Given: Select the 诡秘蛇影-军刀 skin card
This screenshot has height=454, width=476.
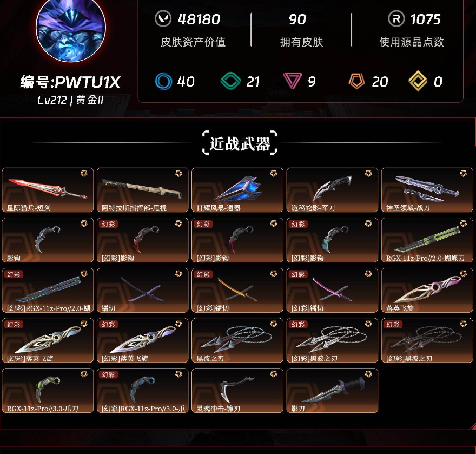Looking at the screenshot, I should click(332, 190).
